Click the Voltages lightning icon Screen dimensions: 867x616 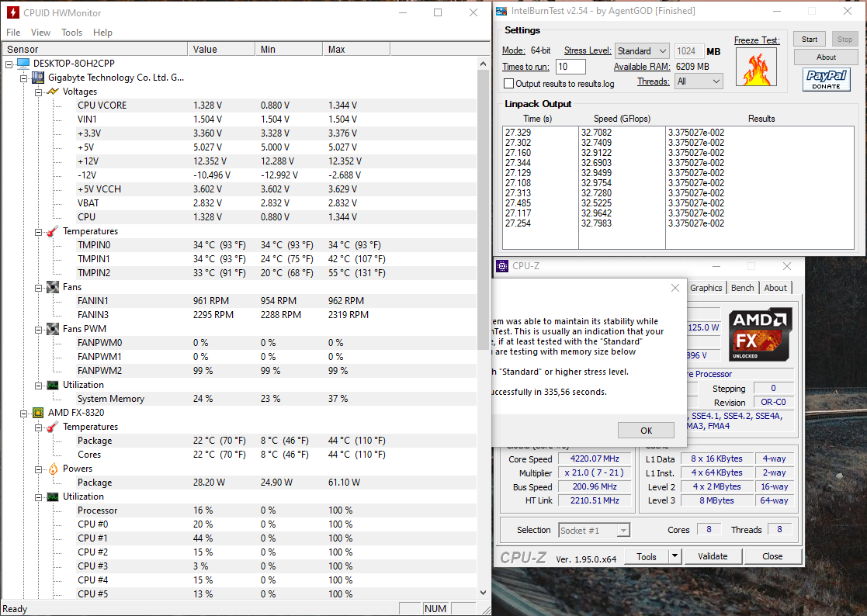point(53,91)
